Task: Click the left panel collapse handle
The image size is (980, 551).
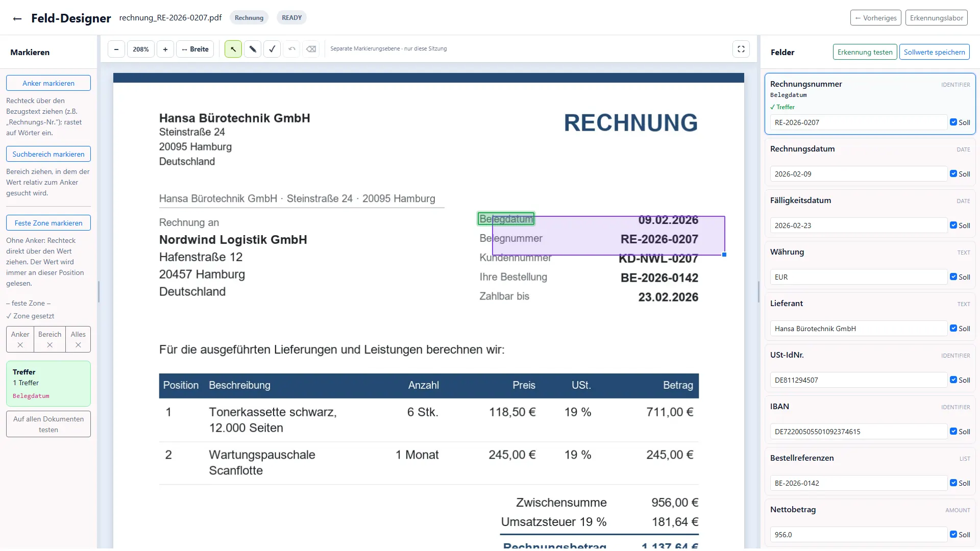Action: point(99,292)
